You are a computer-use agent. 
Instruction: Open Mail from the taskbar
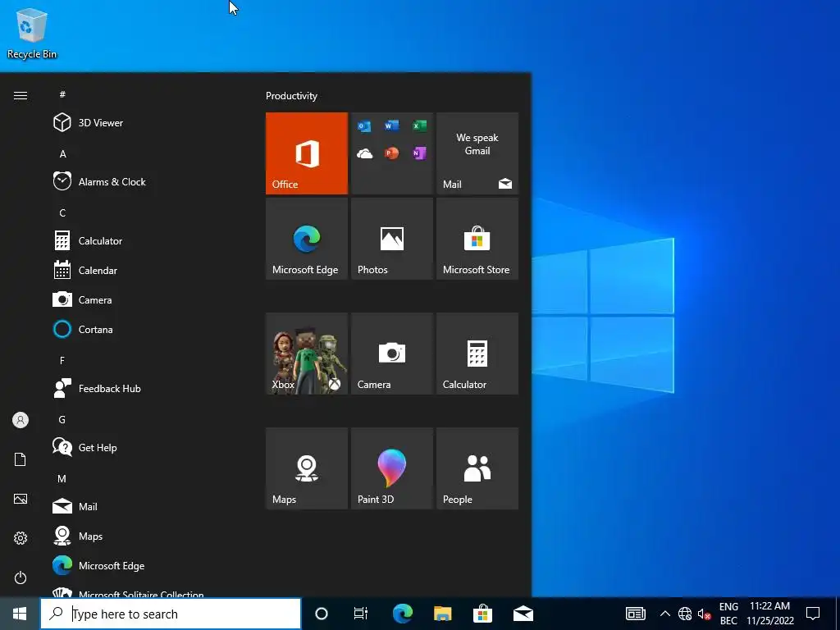523,614
